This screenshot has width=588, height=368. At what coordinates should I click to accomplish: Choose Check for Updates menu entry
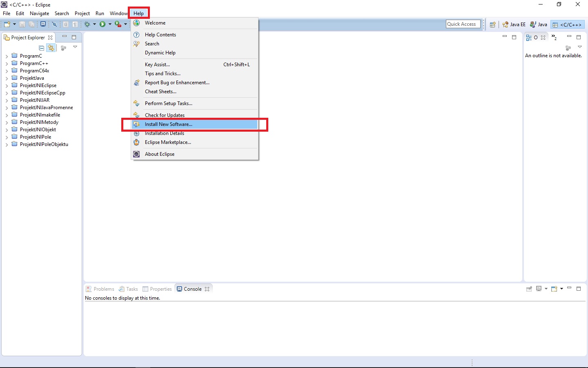(195, 115)
